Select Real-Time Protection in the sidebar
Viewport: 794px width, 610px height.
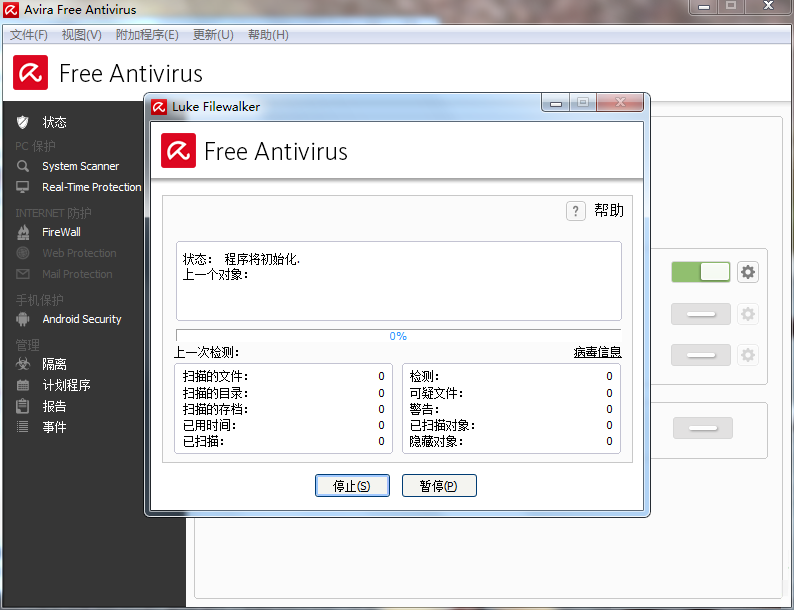pyautogui.click(x=92, y=187)
